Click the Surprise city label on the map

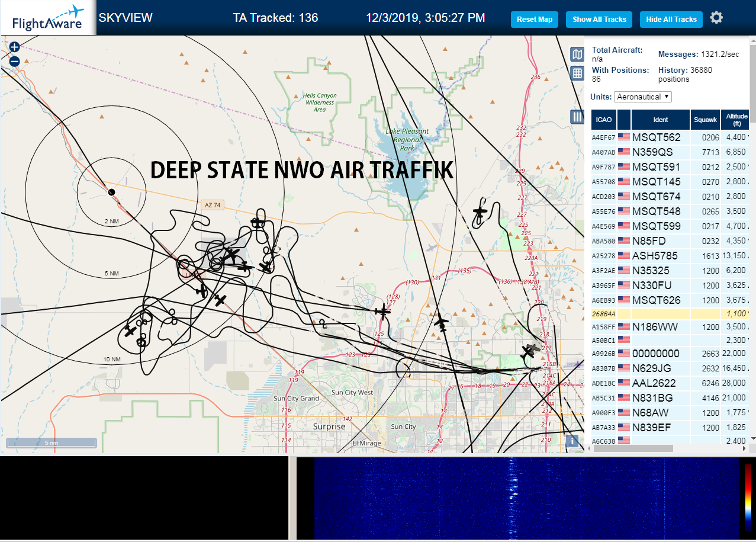[x=329, y=426]
